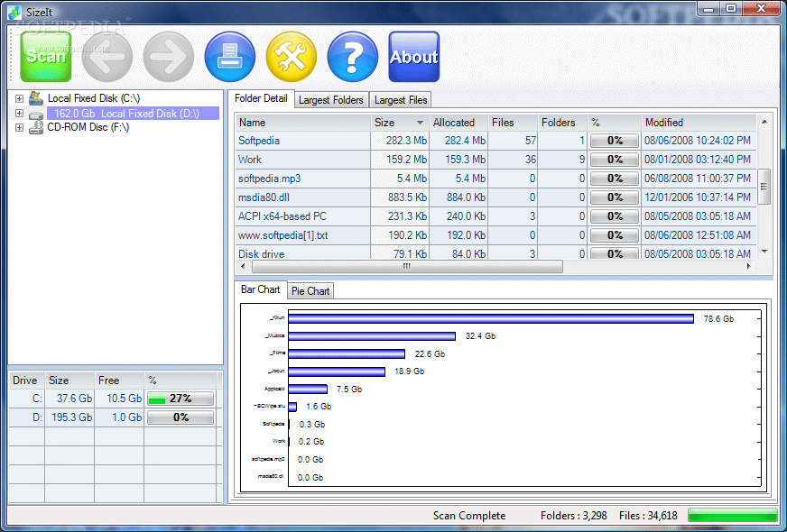The width and height of the screenshot is (787, 532).
Task: Click the 0% bar in Softpedia row
Action: 615,141
